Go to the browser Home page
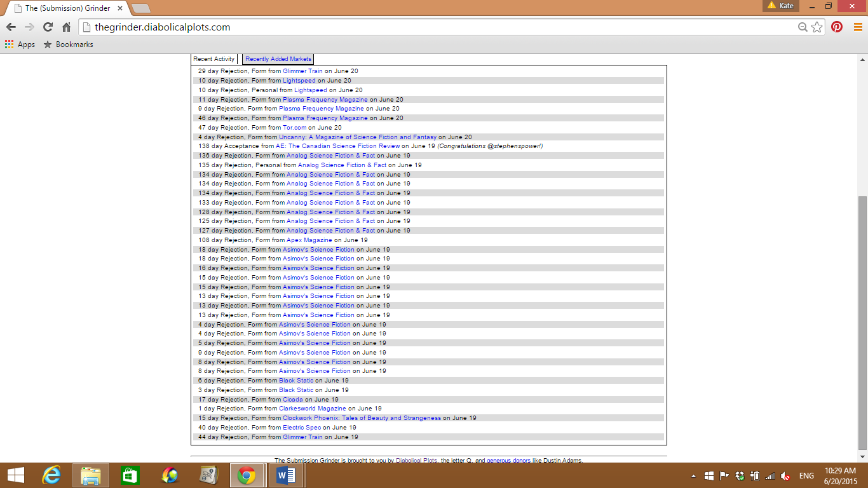 pyautogui.click(x=66, y=27)
